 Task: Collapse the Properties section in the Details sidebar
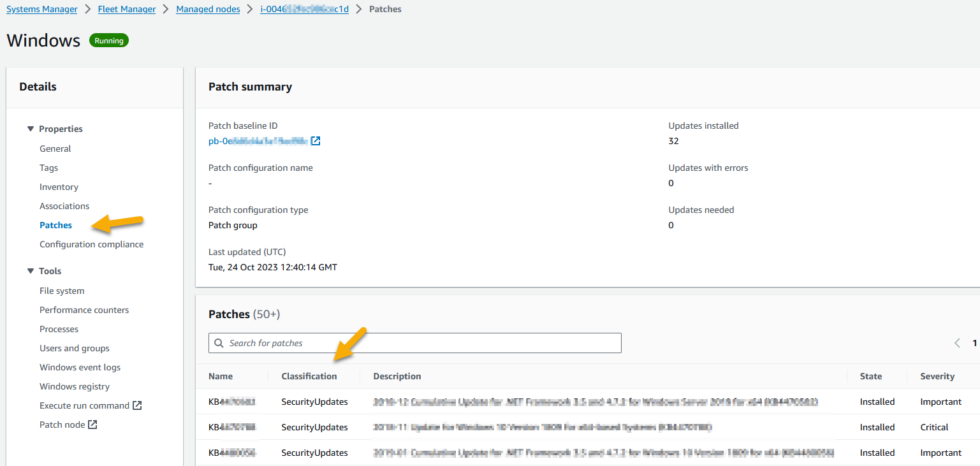[30, 128]
